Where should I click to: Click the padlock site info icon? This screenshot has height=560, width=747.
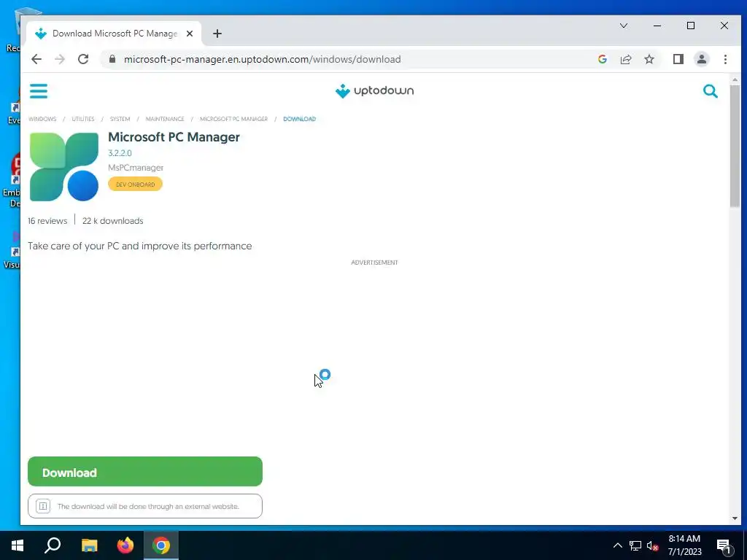(x=112, y=59)
